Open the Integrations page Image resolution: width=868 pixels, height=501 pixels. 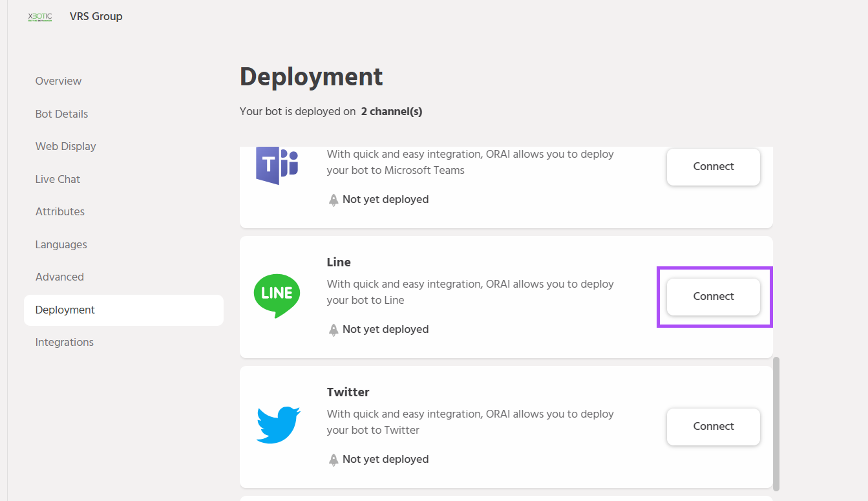(64, 342)
